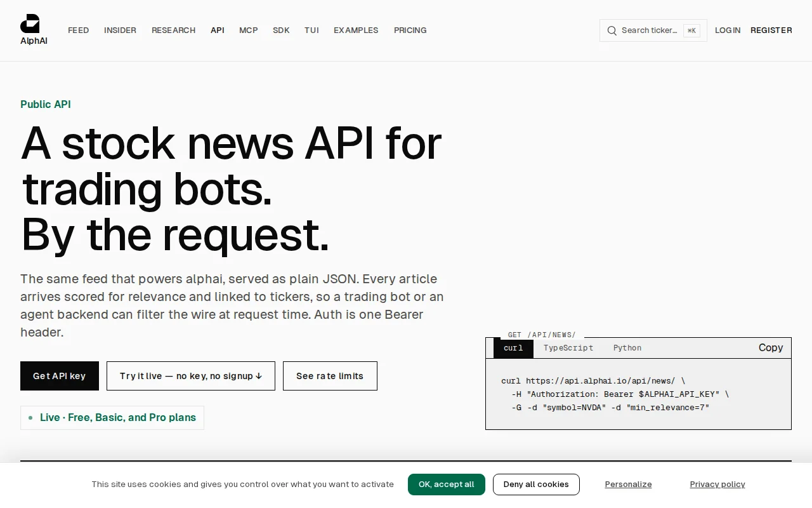The height and width of the screenshot is (508, 812).
Task: Click the Public API label
Action: coord(46,105)
